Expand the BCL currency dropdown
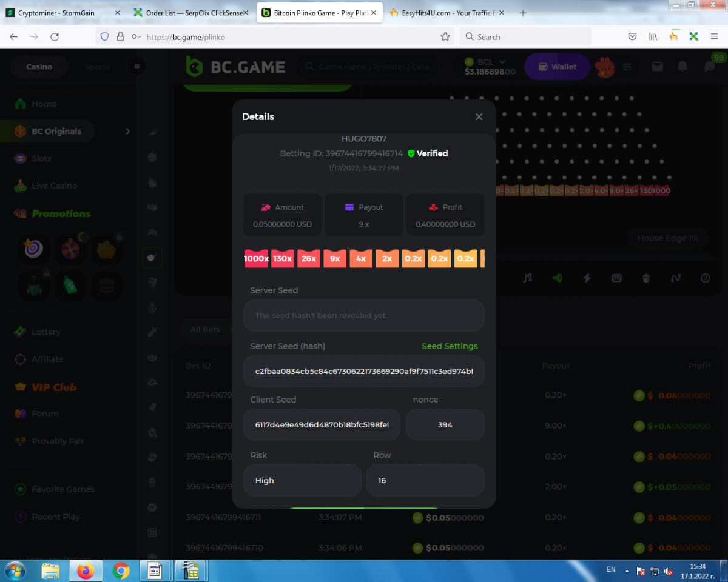728x582 pixels. pos(502,62)
